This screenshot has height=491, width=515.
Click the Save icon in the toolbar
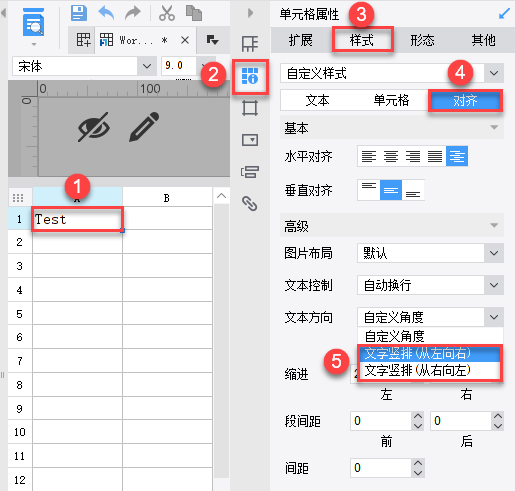79,13
